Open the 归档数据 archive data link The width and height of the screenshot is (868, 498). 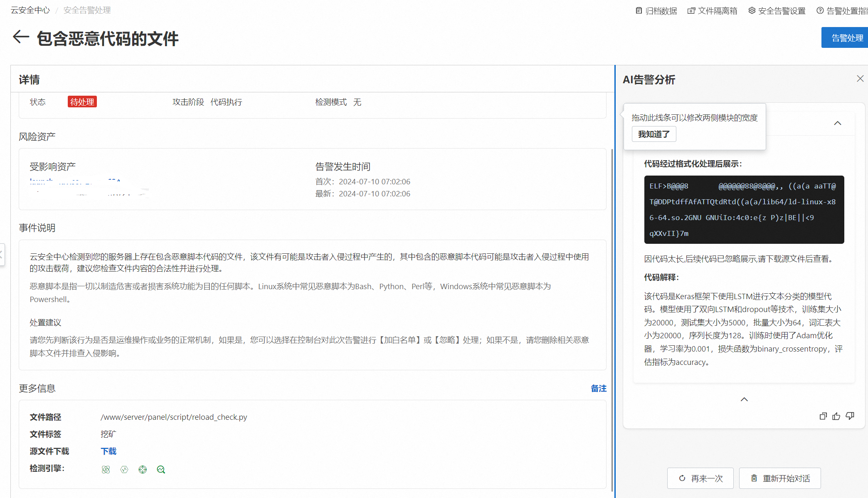click(656, 11)
